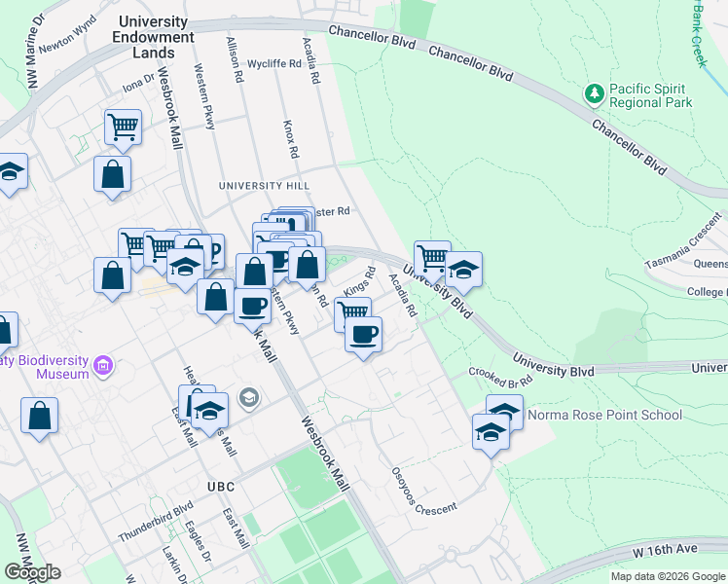Click the UNIVERSITY HILL neighborhood label
The height and width of the screenshot is (584, 728).
click(264, 186)
